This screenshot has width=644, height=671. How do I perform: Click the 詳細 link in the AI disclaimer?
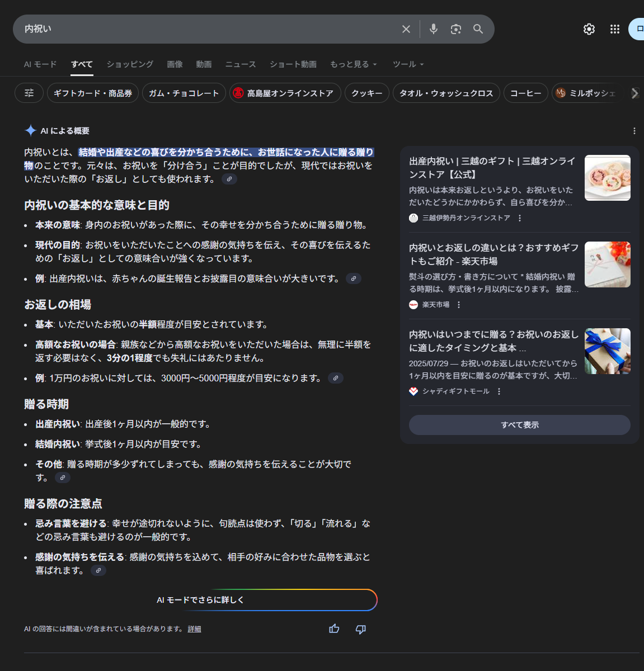(194, 629)
